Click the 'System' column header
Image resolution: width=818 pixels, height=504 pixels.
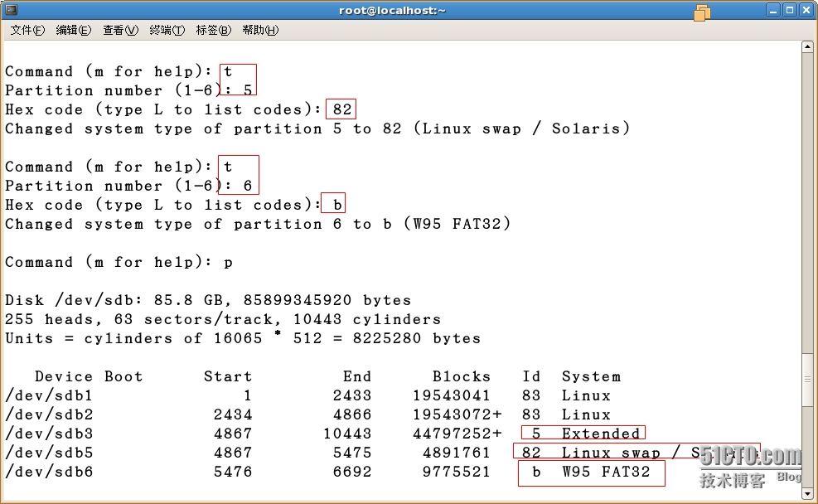point(591,376)
